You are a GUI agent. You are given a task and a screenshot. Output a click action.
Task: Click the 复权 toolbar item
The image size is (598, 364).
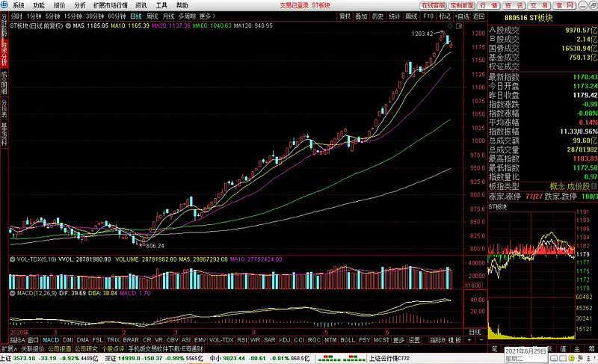coord(345,16)
